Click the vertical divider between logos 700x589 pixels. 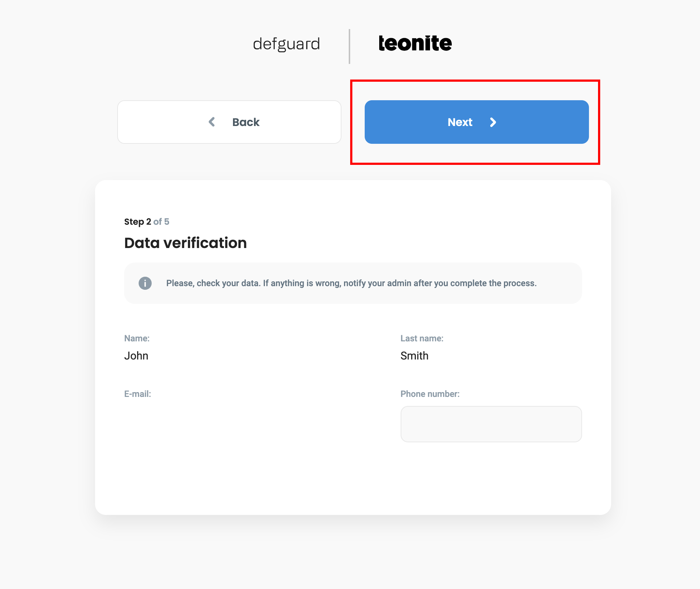coord(349,46)
